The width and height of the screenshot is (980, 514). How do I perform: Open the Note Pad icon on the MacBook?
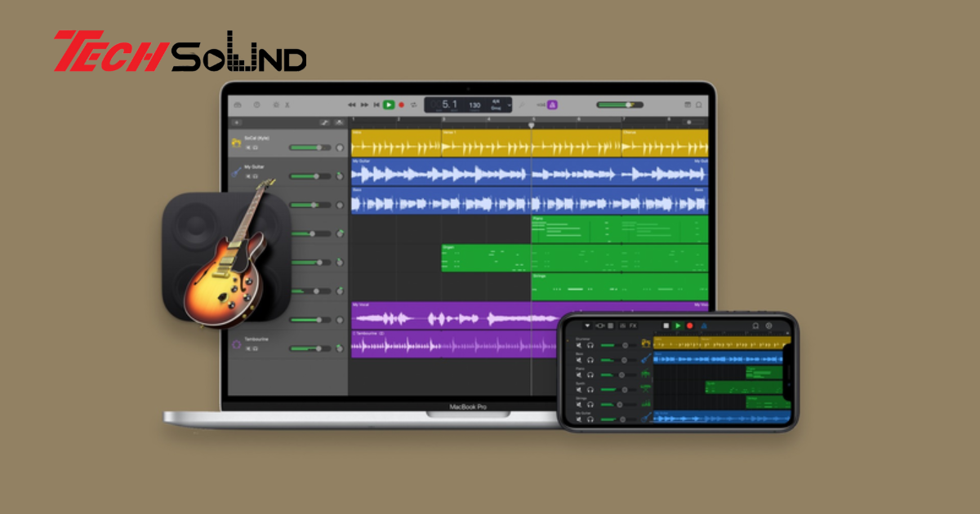click(x=687, y=105)
